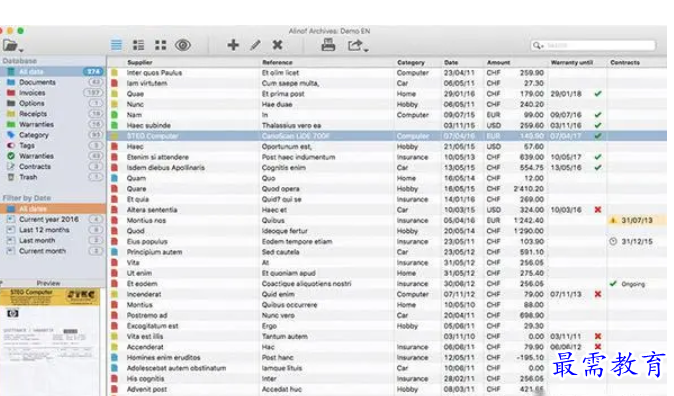Viewport: 674px width, 396px height.
Task: Print using the printer icon
Action: [x=328, y=45]
